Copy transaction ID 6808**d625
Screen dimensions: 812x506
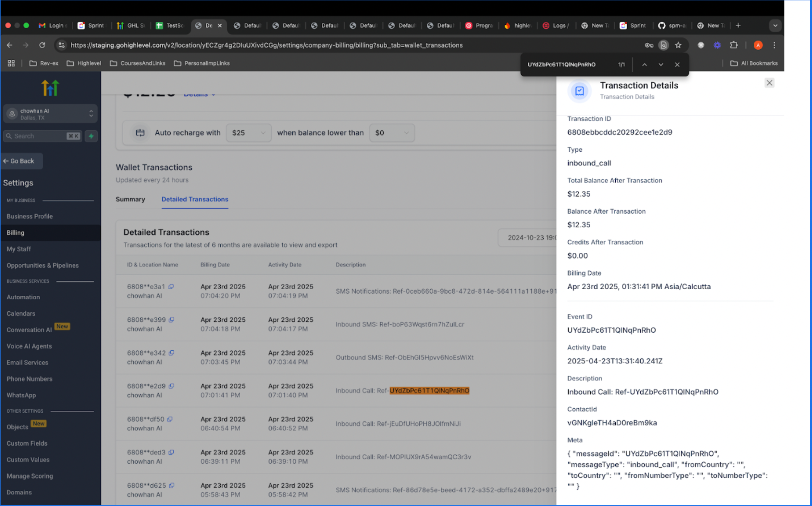(x=172, y=485)
